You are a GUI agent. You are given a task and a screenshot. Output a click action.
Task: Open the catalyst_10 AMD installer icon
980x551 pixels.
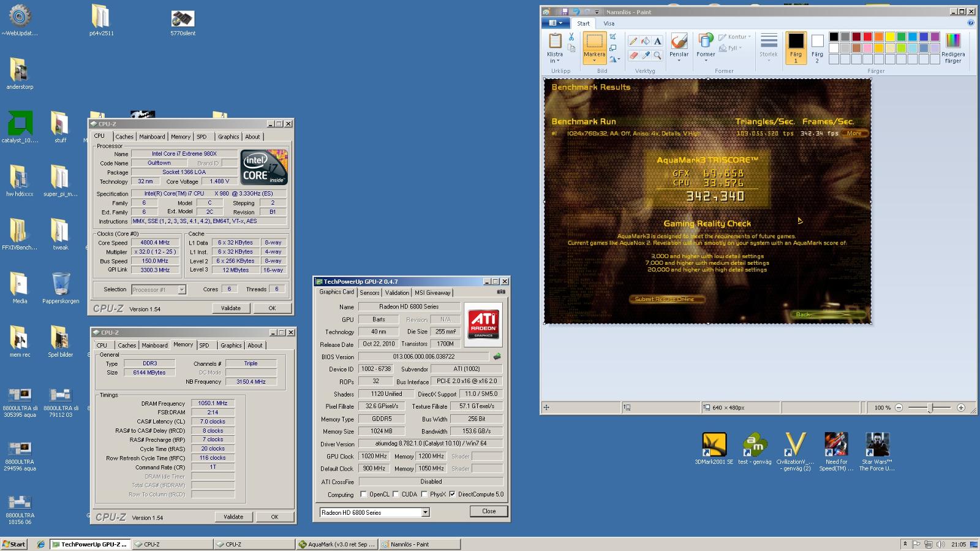click(x=20, y=127)
